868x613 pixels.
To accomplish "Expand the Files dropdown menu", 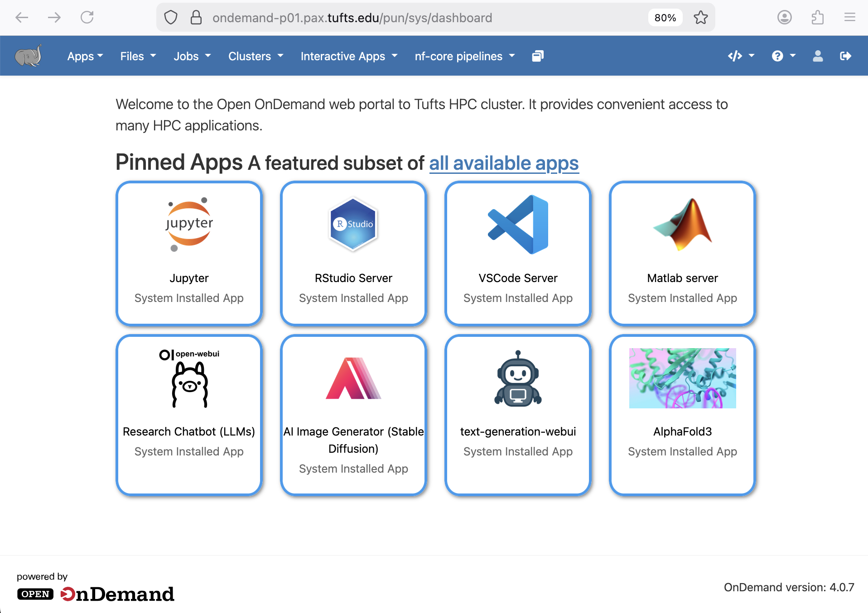I will [138, 56].
